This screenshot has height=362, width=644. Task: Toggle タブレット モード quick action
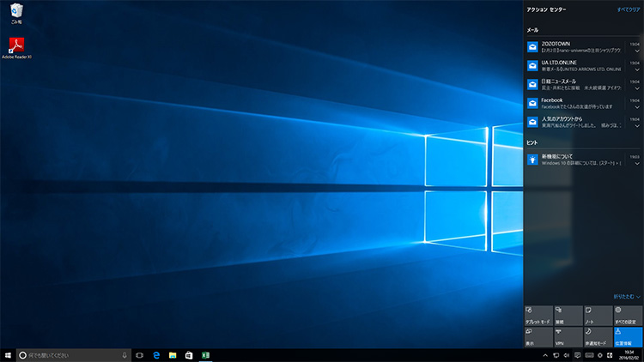pos(538,314)
